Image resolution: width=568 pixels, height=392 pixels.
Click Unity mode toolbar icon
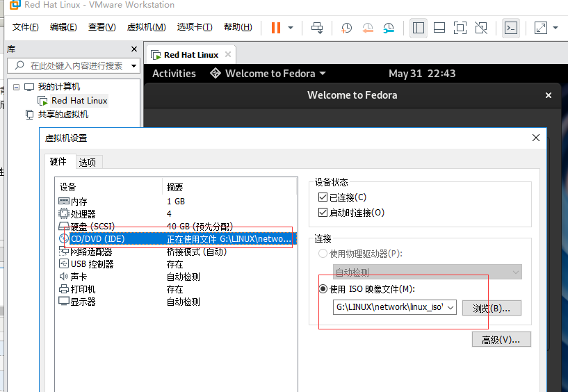[481, 28]
